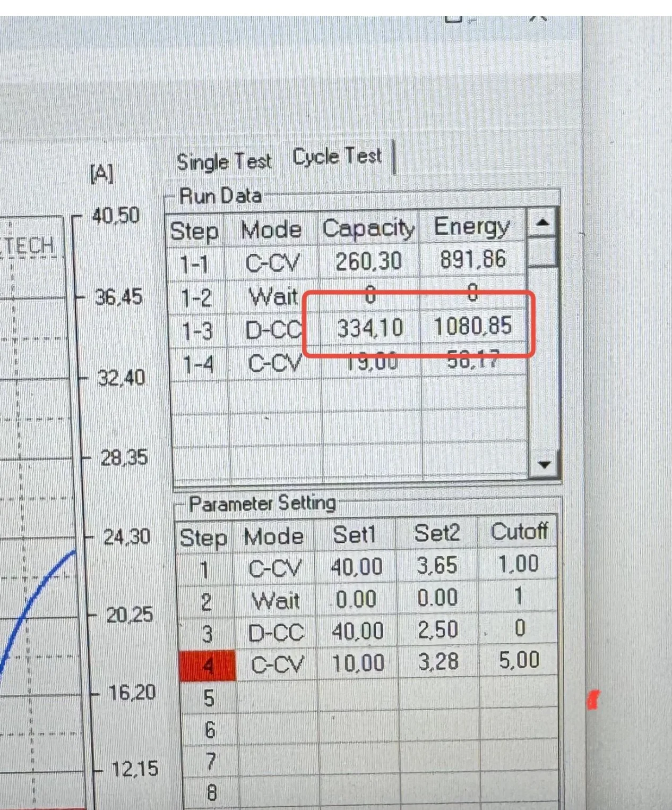Edit Cutoff value 5,00 for step 4

click(x=519, y=660)
